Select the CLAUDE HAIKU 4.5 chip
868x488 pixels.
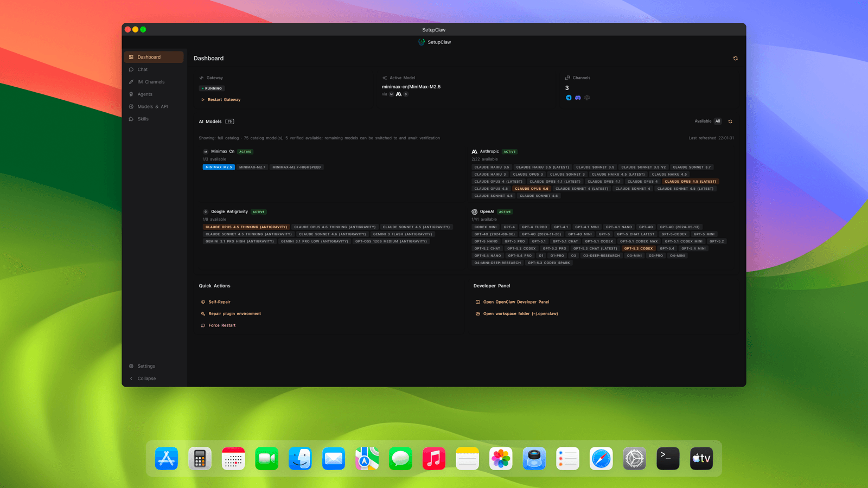tap(669, 175)
